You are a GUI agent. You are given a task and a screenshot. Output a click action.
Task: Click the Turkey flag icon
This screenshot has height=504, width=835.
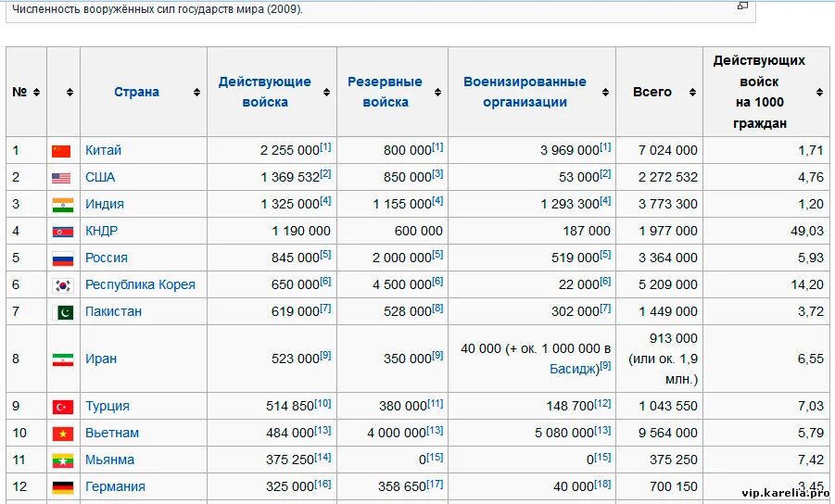coord(63,407)
